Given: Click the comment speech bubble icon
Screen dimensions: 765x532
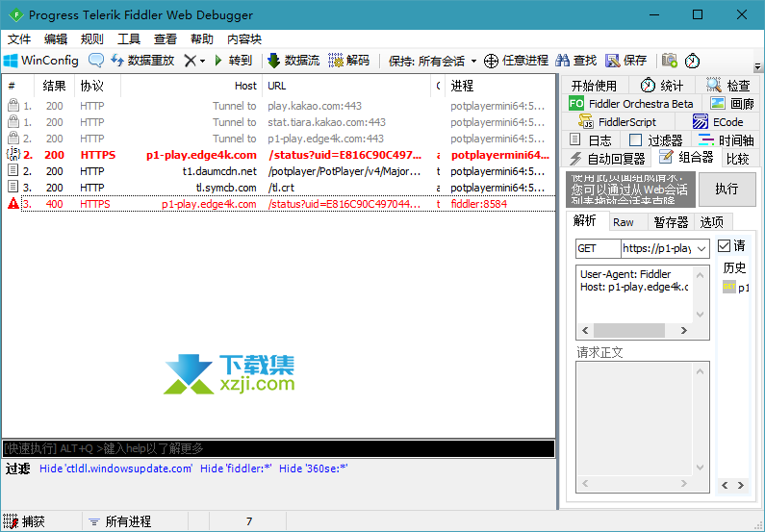Looking at the screenshot, I should click(x=96, y=61).
